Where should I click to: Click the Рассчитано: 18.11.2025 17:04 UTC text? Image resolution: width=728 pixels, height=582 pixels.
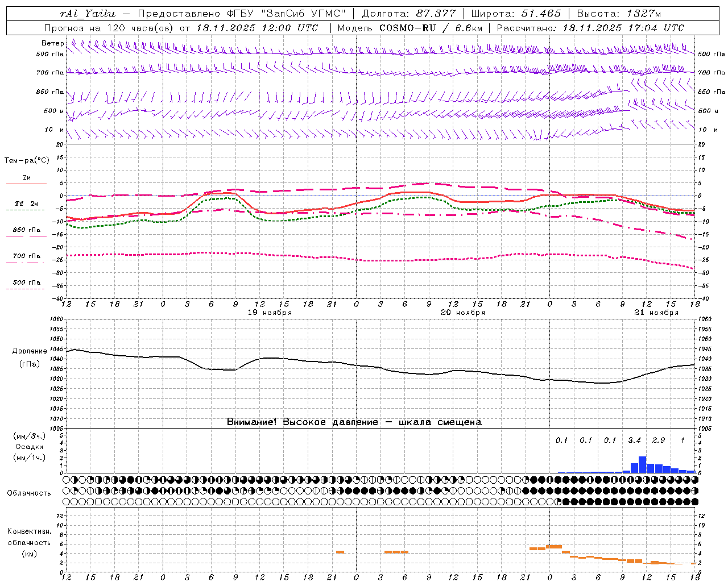click(590, 28)
